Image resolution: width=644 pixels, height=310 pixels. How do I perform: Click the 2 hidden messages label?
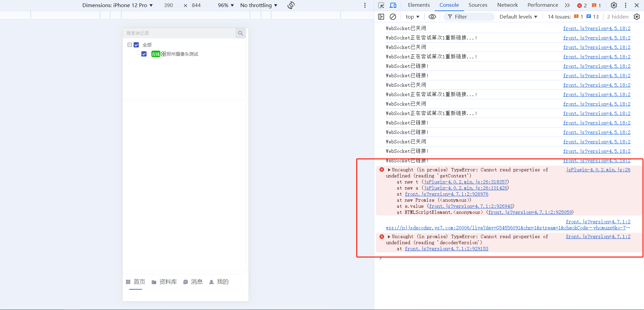(618, 17)
